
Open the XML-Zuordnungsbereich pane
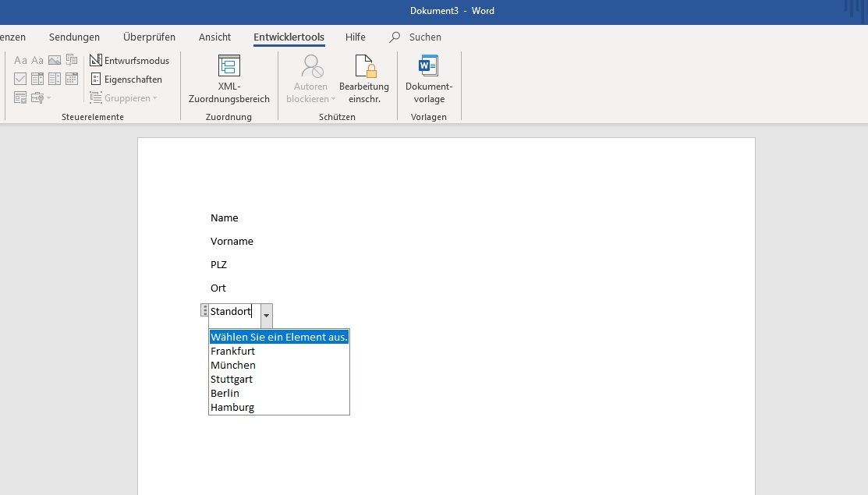point(229,79)
